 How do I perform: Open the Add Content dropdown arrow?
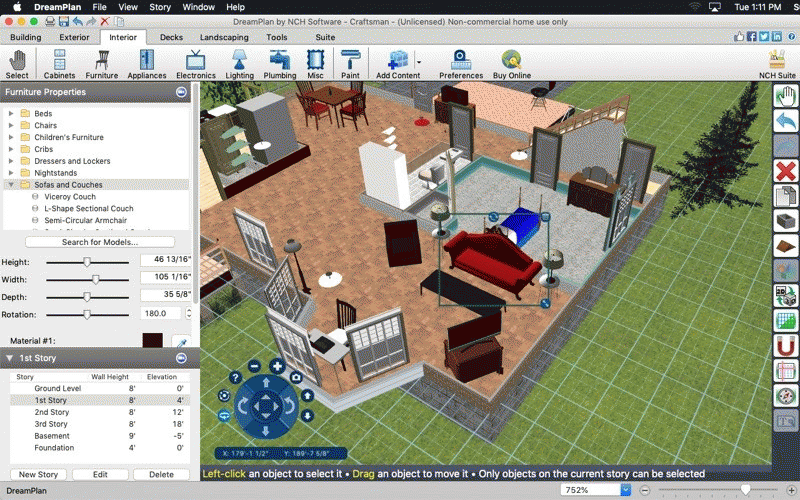pyautogui.click(x=419, y=62)
